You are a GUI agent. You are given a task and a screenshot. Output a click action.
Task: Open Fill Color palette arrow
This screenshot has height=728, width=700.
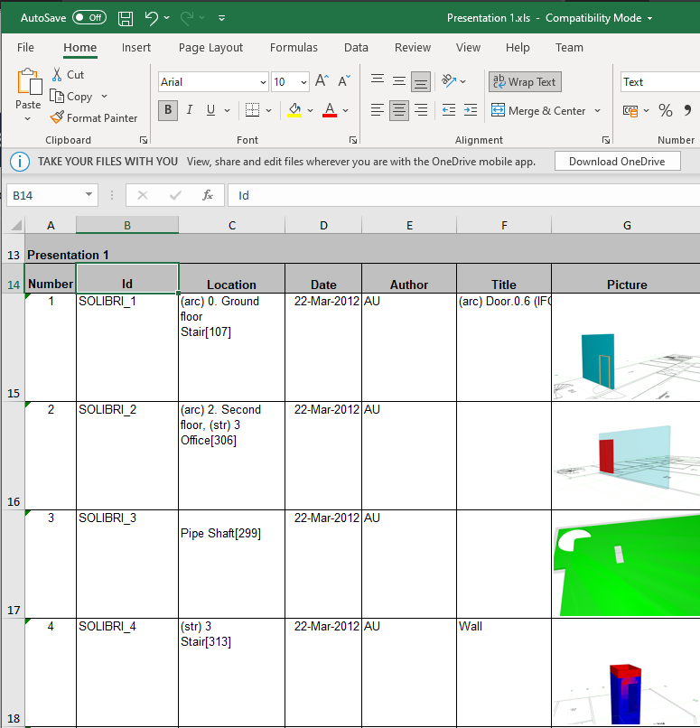pos(310,110)
